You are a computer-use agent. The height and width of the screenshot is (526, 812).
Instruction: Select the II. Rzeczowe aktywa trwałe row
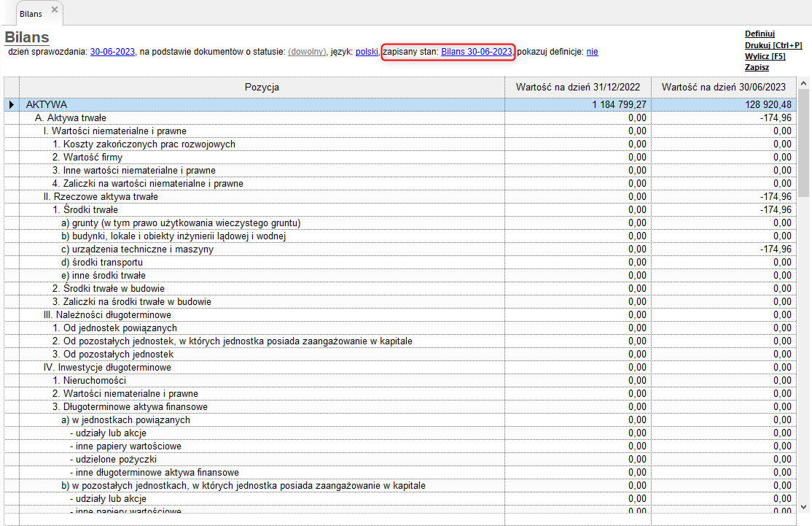tap(101, 197)
